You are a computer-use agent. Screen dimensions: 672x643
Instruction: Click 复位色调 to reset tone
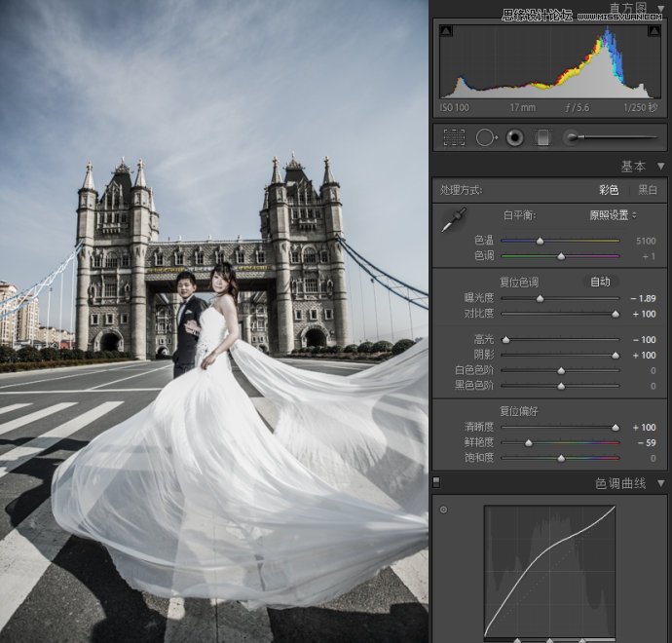point(519,283)
